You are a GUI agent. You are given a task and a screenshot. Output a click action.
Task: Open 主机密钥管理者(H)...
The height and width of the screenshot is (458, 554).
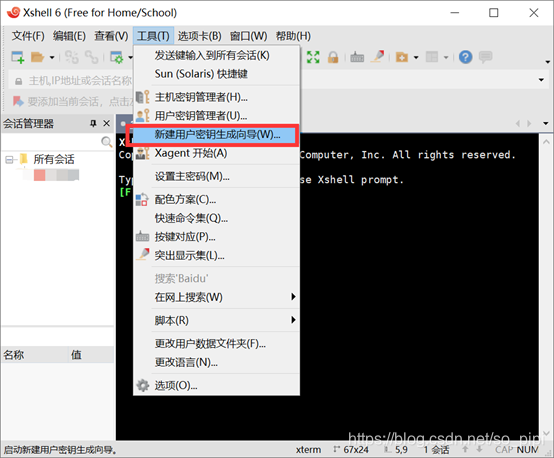pyautogui.click(x=216, y=97)
